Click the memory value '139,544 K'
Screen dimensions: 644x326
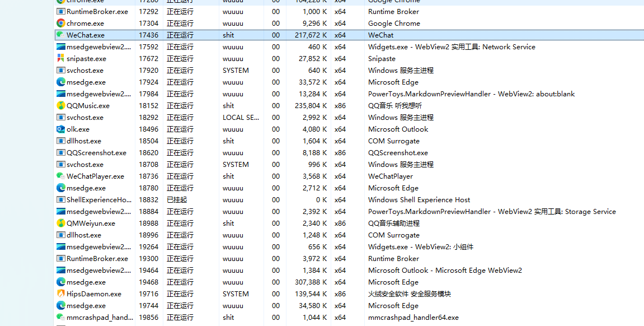(311, 294)
